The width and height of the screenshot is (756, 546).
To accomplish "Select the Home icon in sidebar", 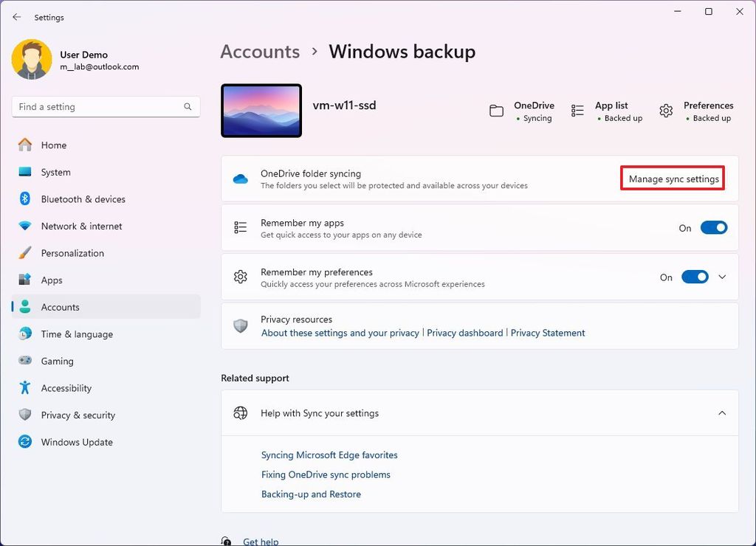I will coord(25,145).
